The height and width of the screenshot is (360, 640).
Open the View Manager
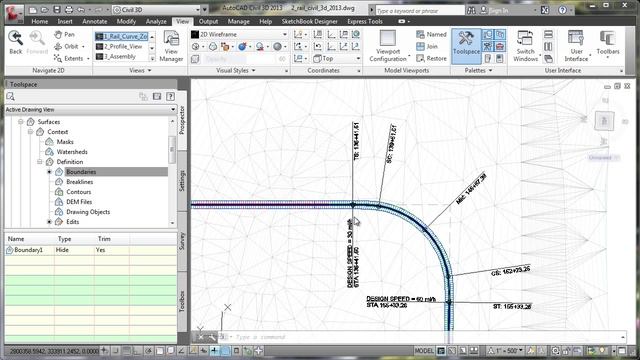point(171,46)
